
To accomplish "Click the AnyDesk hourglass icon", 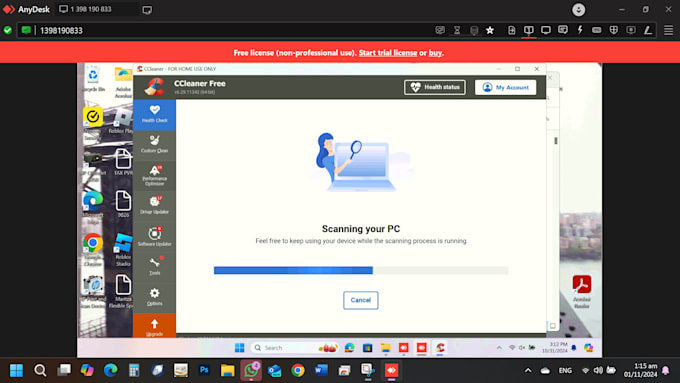I will (457, 30).
